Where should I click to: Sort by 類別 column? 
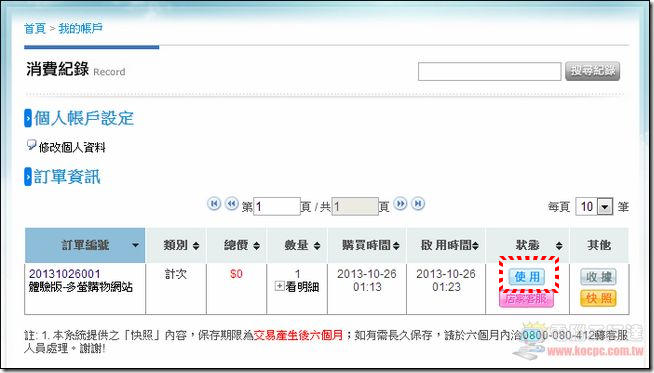196,246
